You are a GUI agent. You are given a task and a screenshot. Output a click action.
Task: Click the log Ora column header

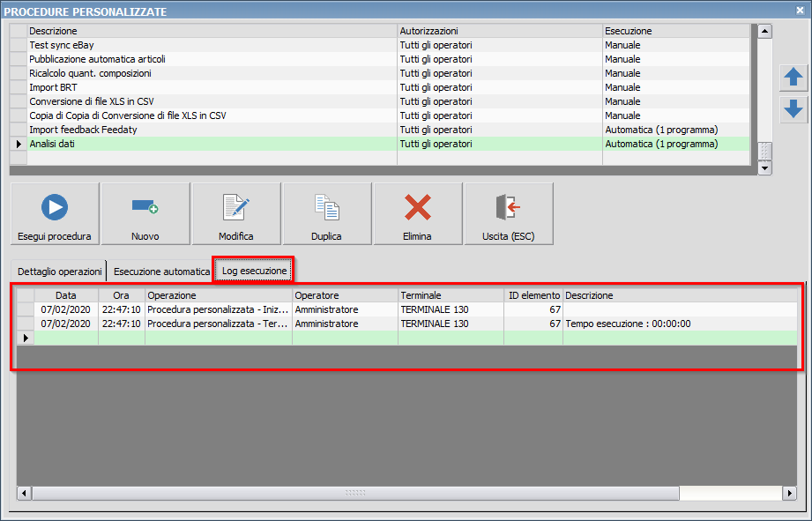121,295
